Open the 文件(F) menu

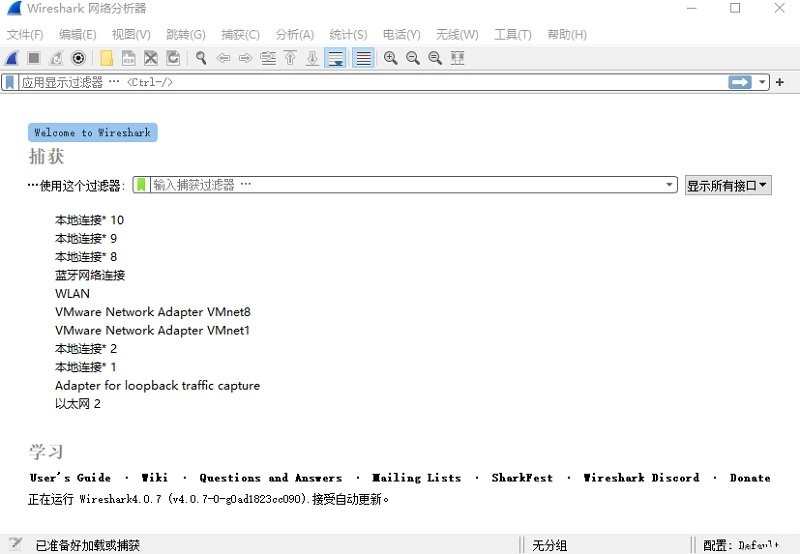tap(25, 35)
